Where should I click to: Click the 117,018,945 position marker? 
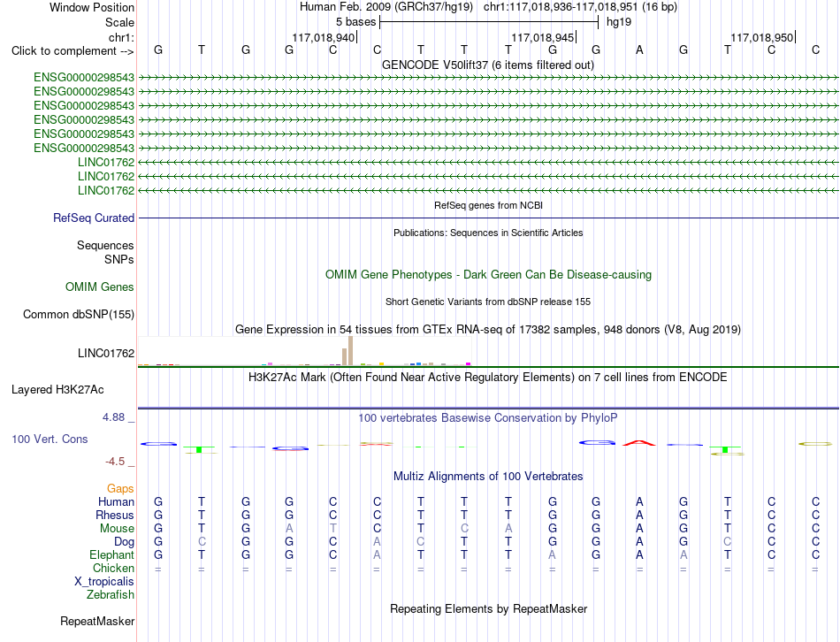[x=543, y=37]
